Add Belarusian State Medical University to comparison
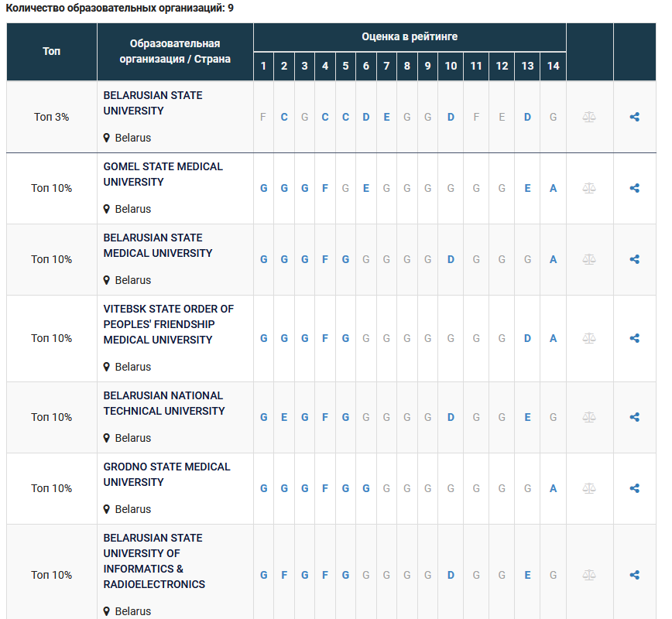The image size is (672, 619). click(x=589, y=259)
